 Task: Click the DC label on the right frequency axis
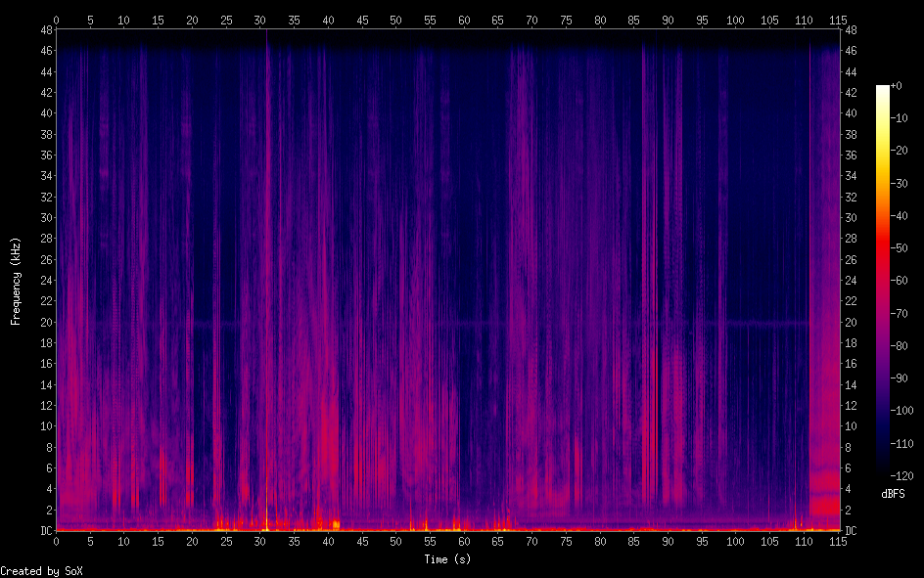851,531
